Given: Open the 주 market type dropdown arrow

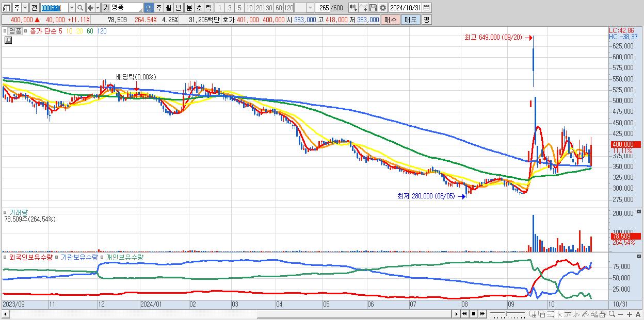Looking at the screenshot, I should point(24,8).
